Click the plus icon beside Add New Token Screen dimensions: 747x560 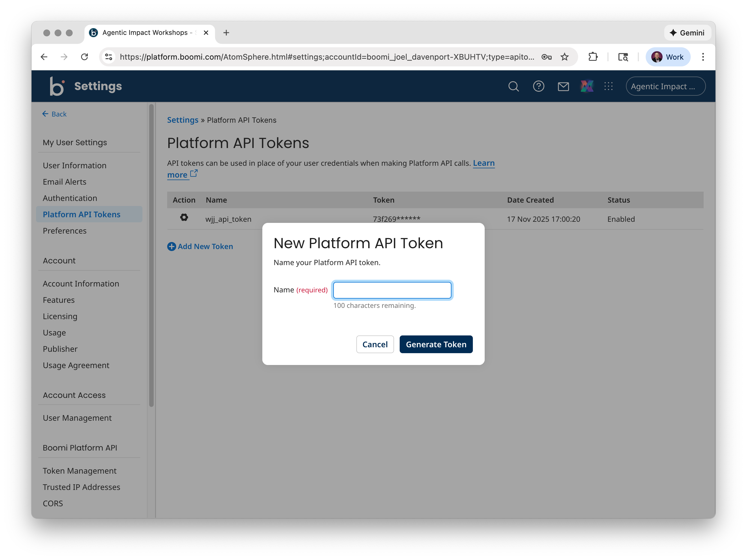[172, 247]
